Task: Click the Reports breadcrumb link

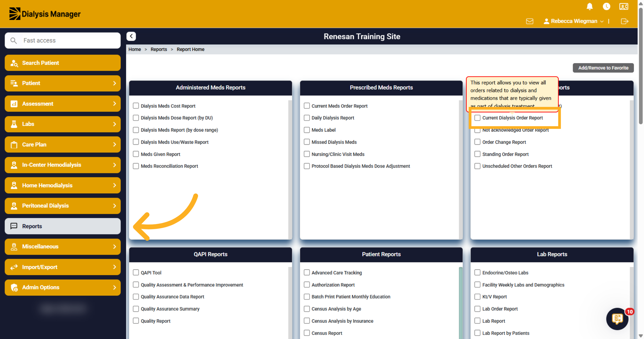Action: (159, 49)
